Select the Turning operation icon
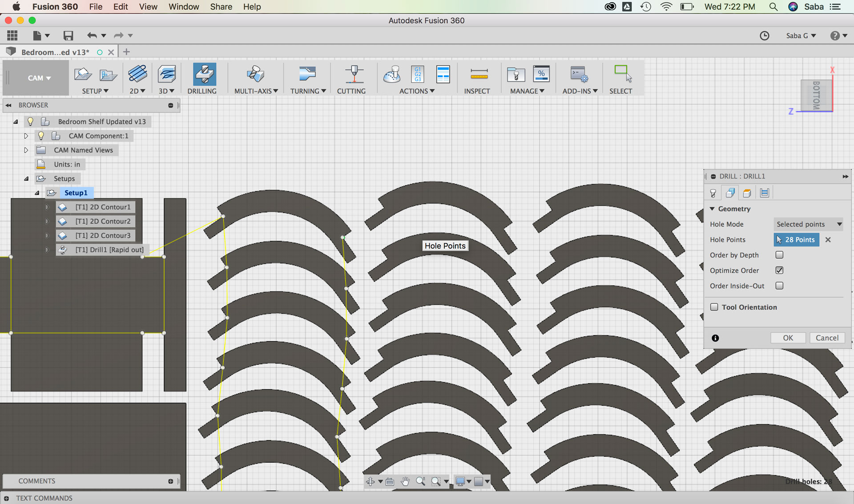This screenshot has height=504, width=854. click(x=307, y=74)
